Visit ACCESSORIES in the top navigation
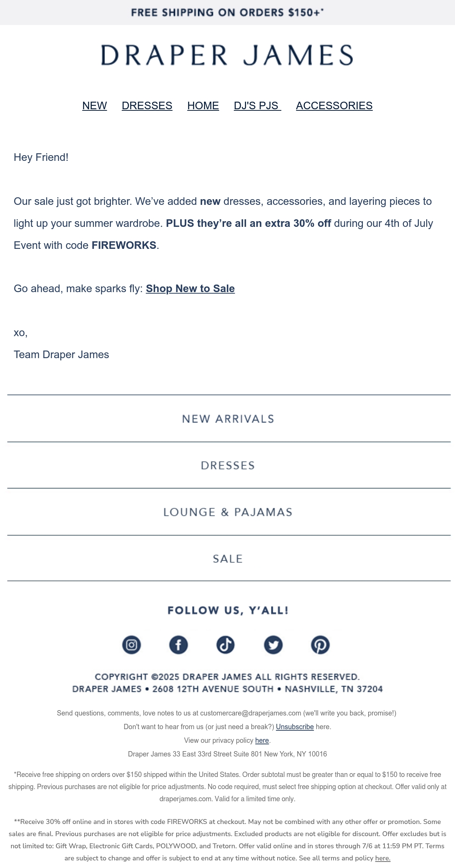 pyautogui.click(x=334, y=105)
